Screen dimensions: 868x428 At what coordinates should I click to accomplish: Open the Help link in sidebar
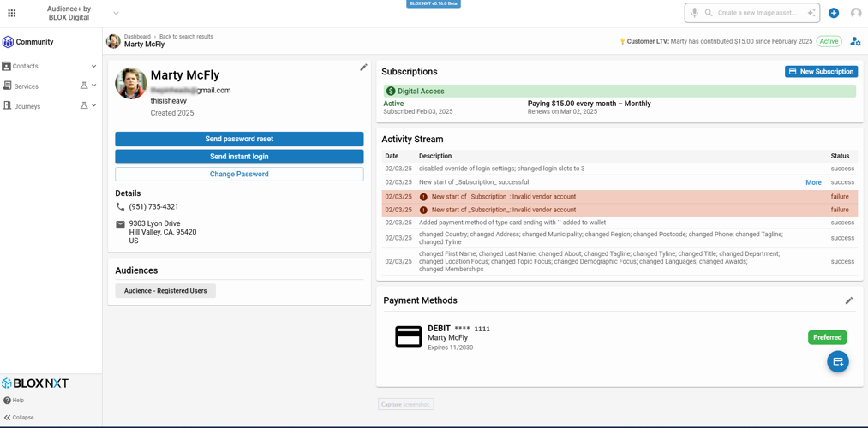14,401
